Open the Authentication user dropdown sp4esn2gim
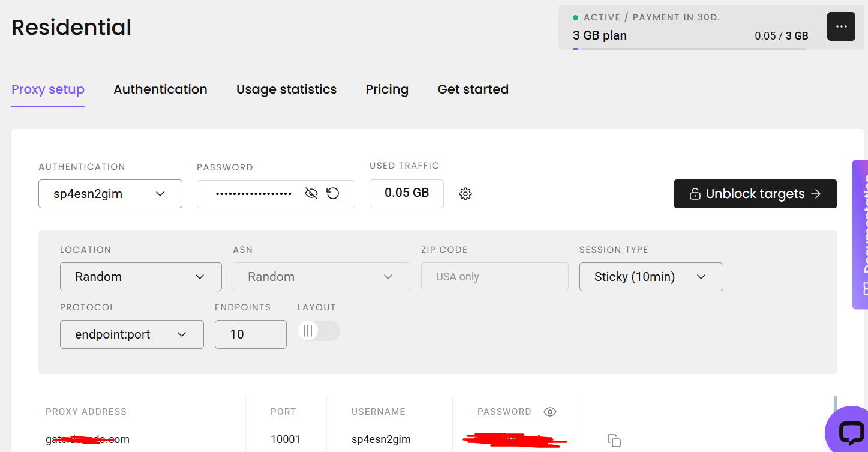 coord(110,194)
